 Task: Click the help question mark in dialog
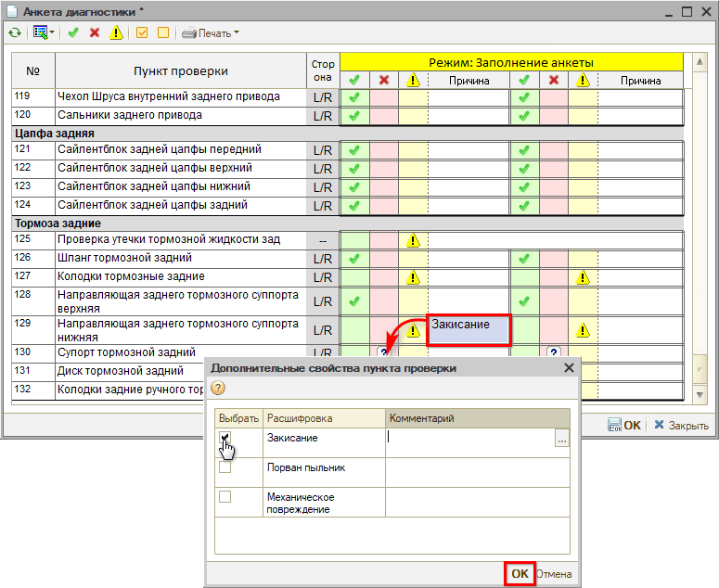[x=218, y=388]
